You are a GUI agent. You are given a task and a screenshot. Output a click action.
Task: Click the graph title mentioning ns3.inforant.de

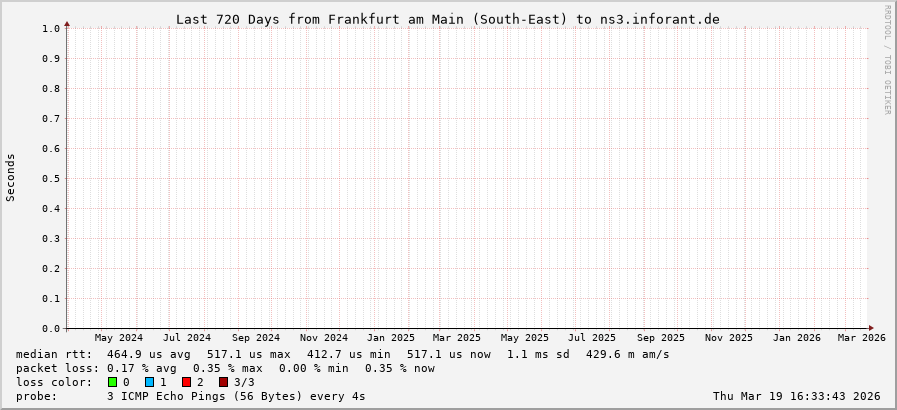click(x=447, y=19)
